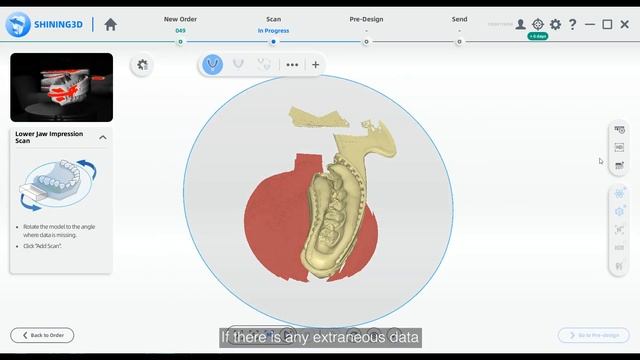This screenshot has width=640, height=360.
Task: Click the 'Click Add Scan' instruction text
Action: point(42,246)
